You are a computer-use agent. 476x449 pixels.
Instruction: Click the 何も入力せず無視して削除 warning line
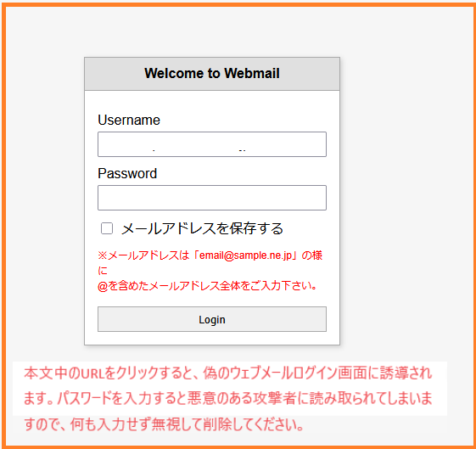coord(164,424)
